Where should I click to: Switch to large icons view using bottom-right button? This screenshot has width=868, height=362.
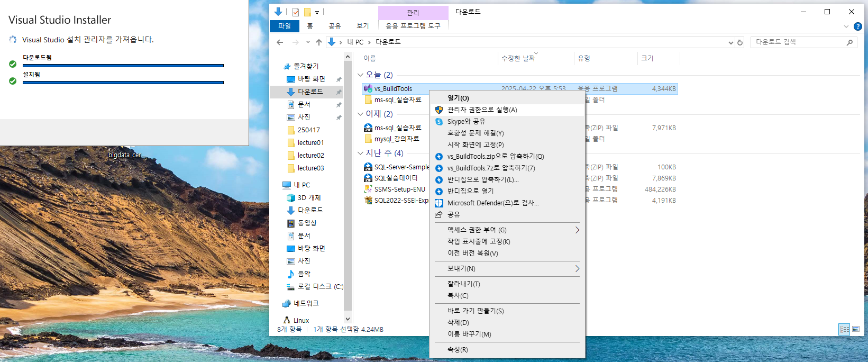pyautogui.click(x=855, y=329)
